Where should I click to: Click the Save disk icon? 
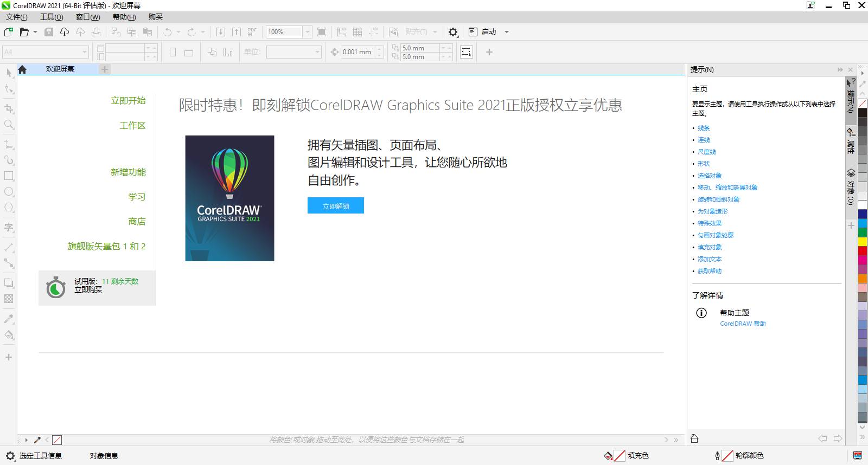pos(49,32)
